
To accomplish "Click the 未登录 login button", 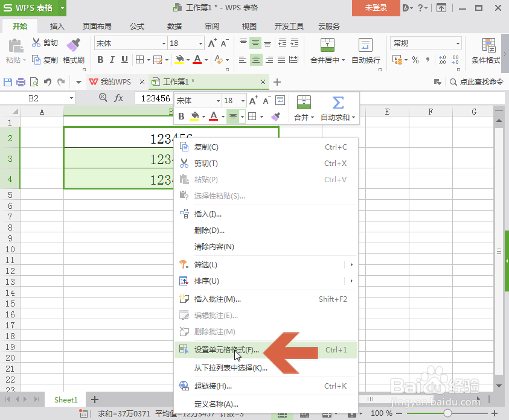I will click(376, 8).
